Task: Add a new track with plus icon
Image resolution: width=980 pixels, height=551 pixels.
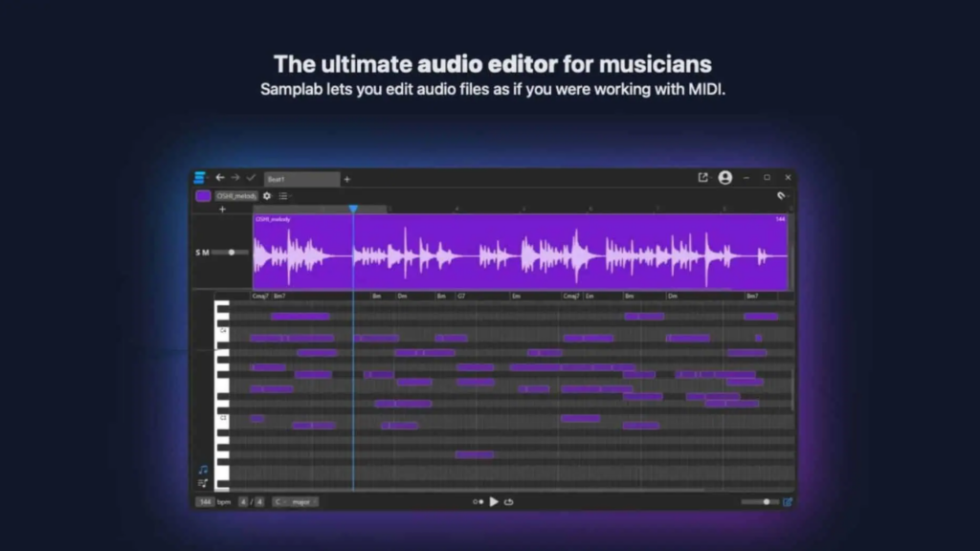Action: (222, 209)
